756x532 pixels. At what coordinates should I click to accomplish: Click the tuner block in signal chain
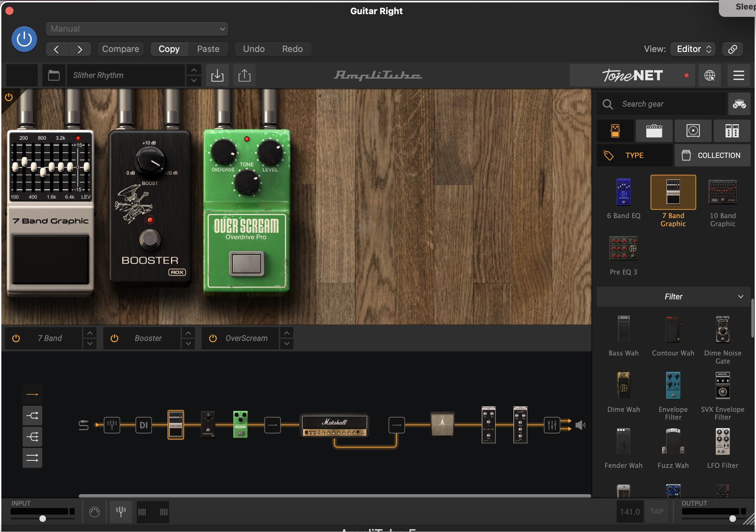point(112,425)
